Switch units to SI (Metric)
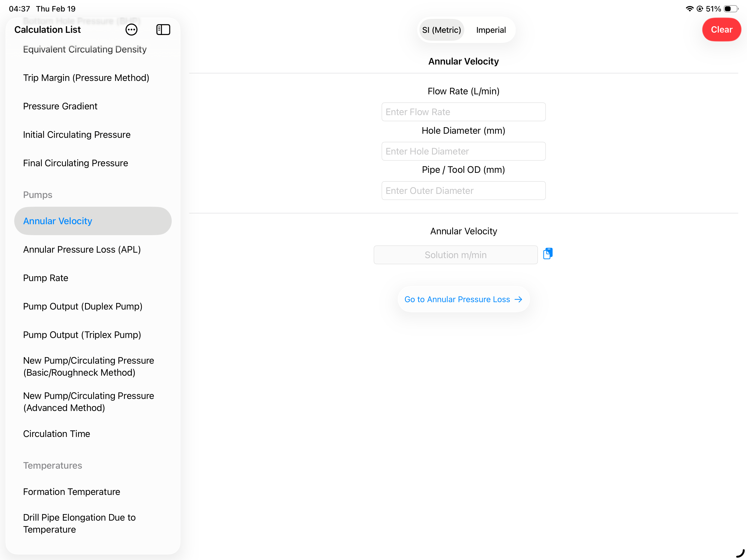The image size is (747, 560). coord(441,30)
